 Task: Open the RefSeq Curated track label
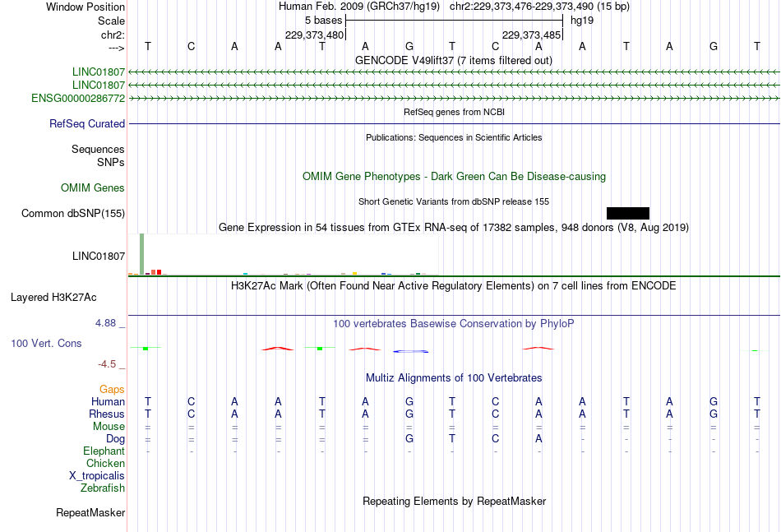(x=87, y=123)
